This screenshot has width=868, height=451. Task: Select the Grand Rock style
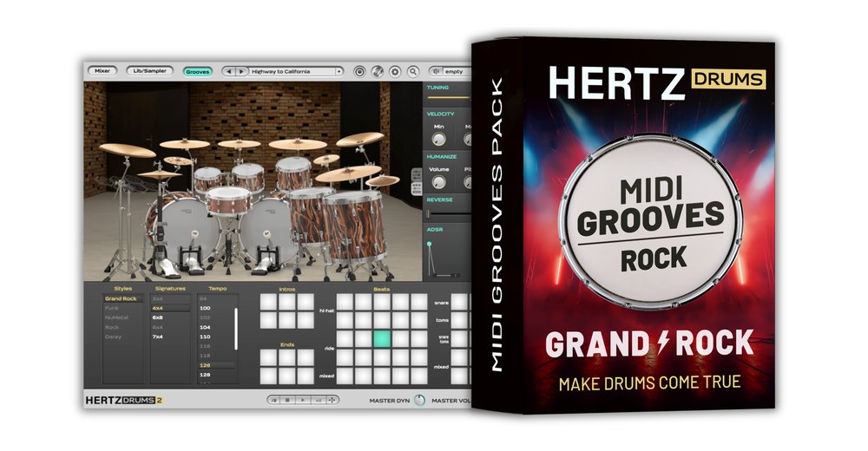tap(121, 298)
